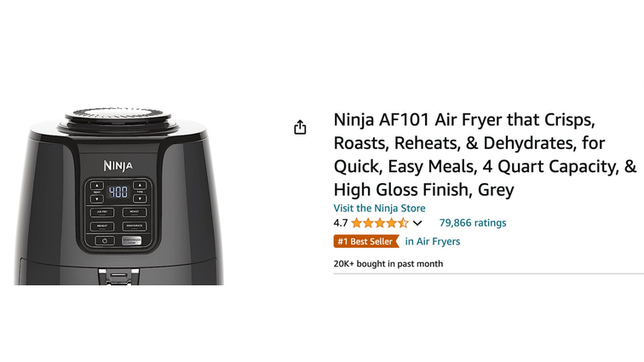This screenshot has width=644, height=362.
Task: Click the time down arrow on fryer panel
Action: [x=140, y=198]
